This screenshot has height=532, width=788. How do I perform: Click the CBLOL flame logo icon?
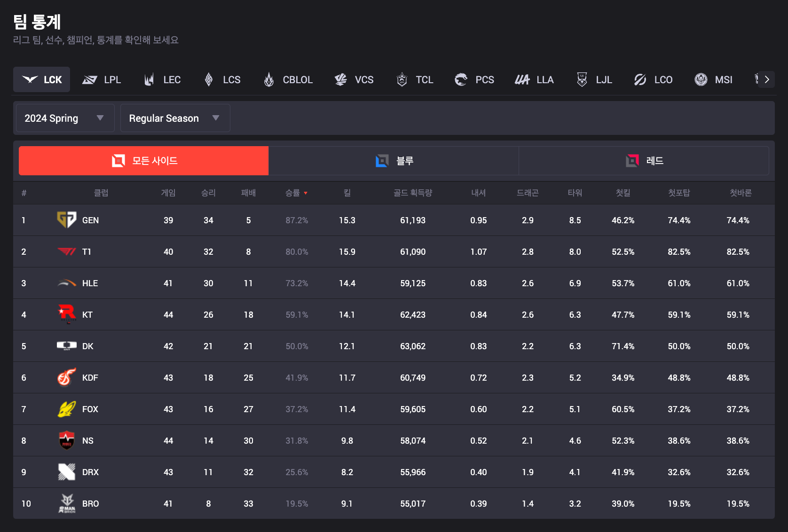pyautogui.click(x=269, y=79)
